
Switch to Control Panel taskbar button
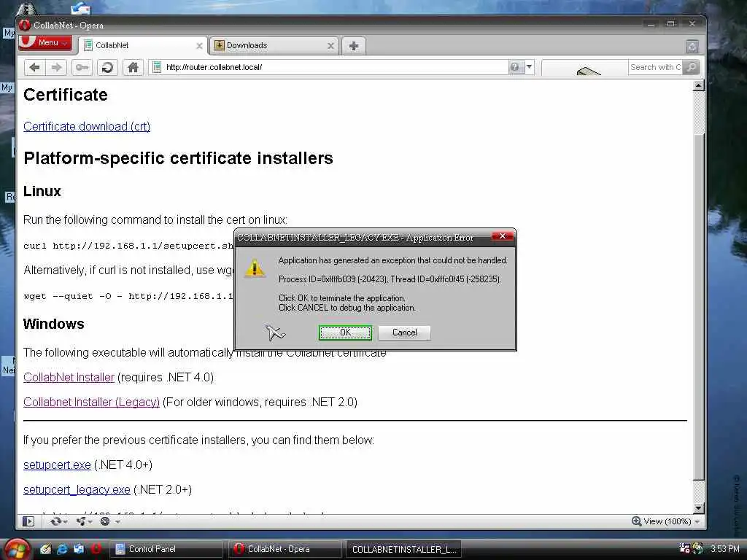(x=167, y=550)
